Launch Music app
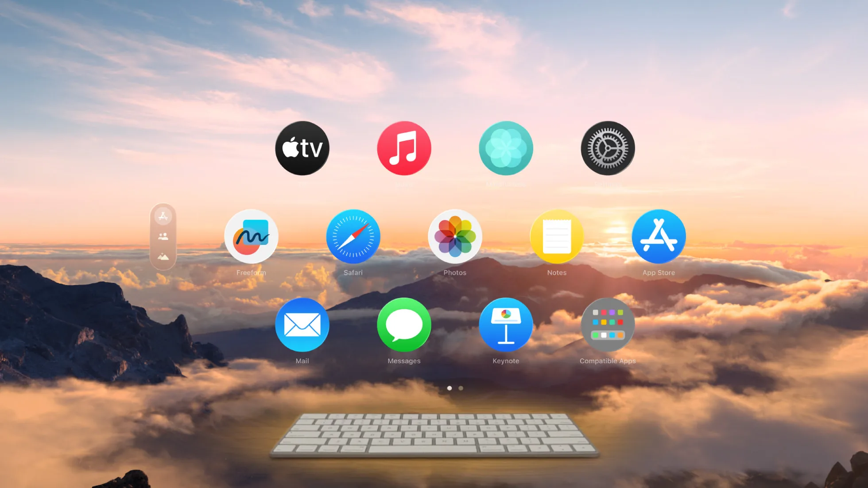Image resolution: width=868 pixels, height=488 pixels. (x=404, y=148)
